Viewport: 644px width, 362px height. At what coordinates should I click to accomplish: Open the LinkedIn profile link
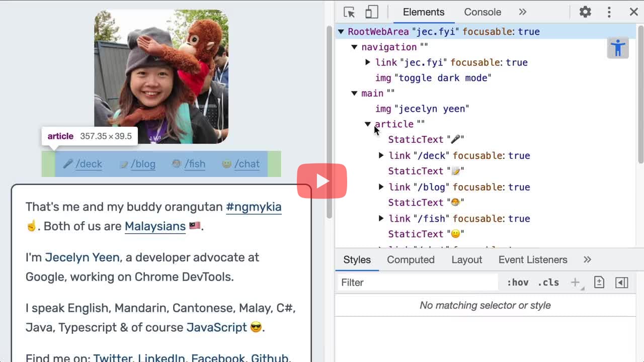tap(161, 358)
